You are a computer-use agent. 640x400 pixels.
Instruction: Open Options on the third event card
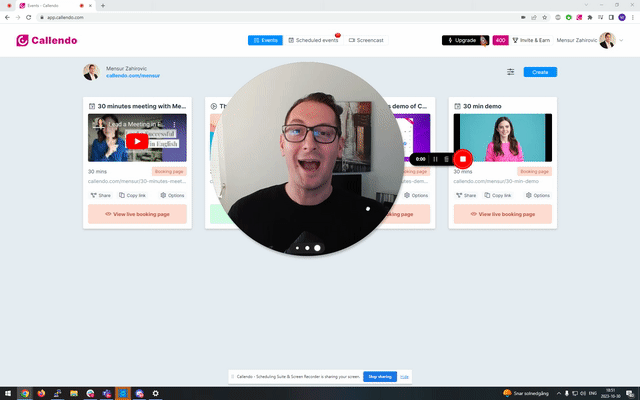tap(416, 195)
